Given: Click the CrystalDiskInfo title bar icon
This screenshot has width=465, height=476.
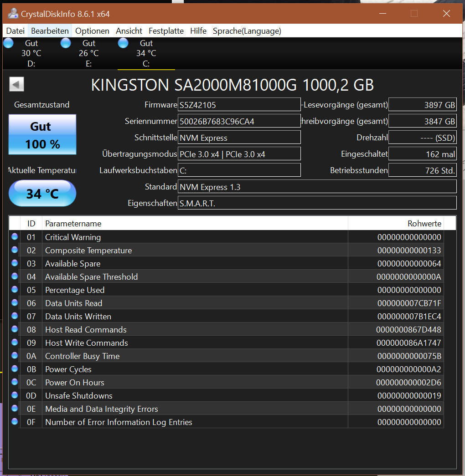Looking at the screenshot, I should 13,14.
